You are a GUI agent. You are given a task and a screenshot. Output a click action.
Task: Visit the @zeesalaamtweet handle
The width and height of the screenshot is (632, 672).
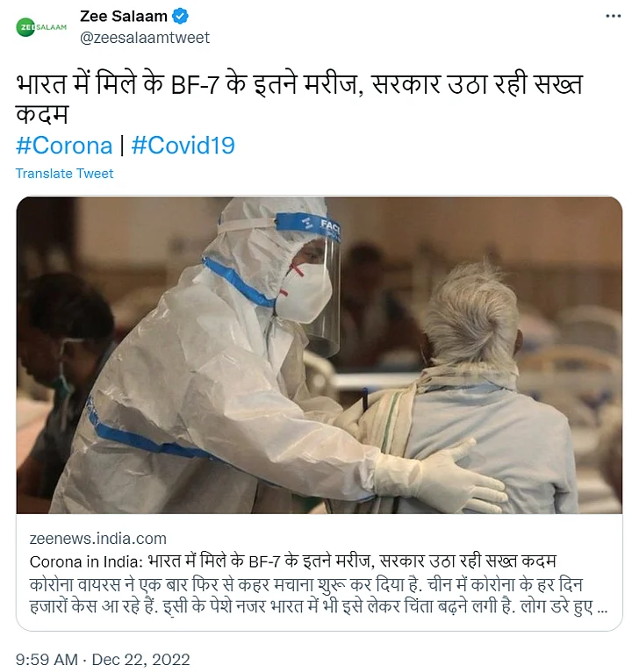click(145, 38)
